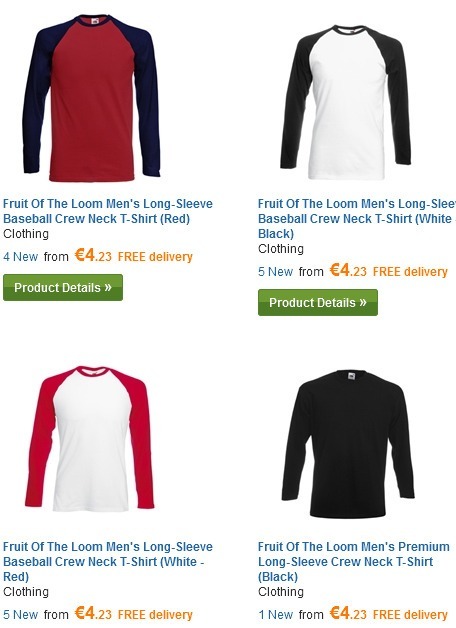Screen dimensions: 456x628
Task: Click the €4.23 price of the red shirt
Action: click(x=93, y=255)
